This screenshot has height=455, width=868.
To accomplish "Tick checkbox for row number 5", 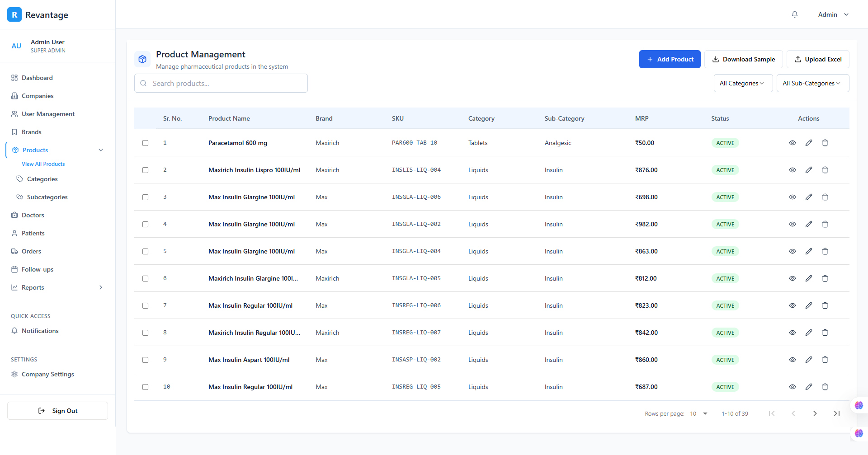I will [145, 251].
